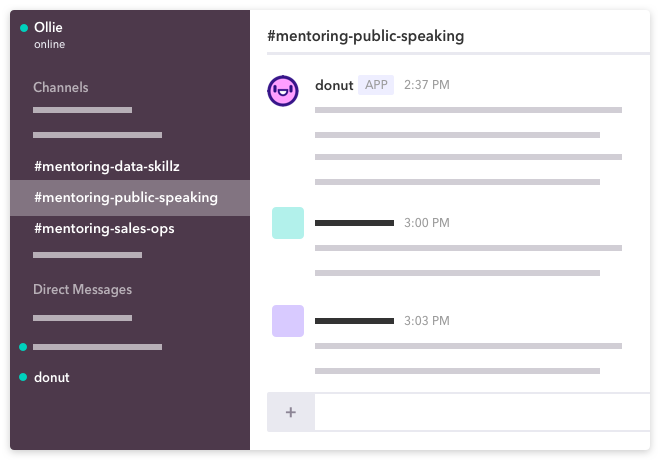Click the donut app smiley avatar
This screenshot has height=460, width=660.
pos(283,90)
